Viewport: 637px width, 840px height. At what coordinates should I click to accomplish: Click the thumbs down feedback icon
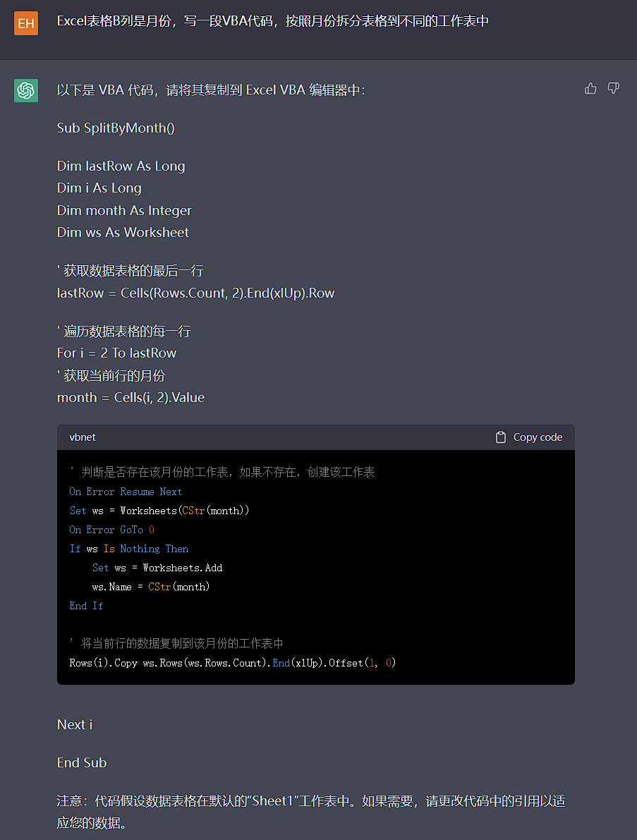tap(614, 88)
